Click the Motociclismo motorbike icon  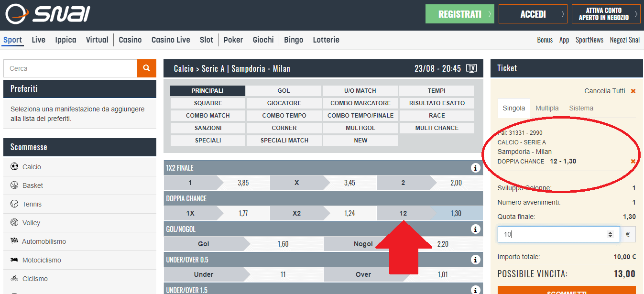14,260
